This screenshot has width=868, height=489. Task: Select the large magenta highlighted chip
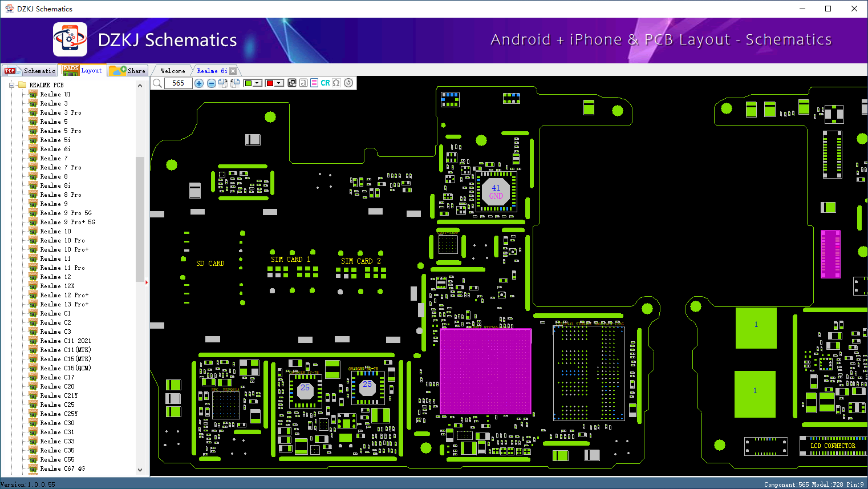(x=485, y=371)
